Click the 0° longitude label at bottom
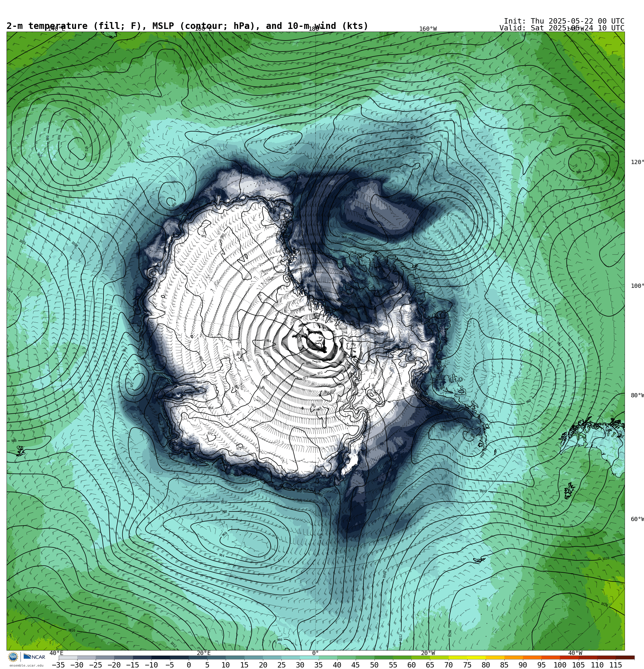Screen dimensions: 644x669 [315, 653]
